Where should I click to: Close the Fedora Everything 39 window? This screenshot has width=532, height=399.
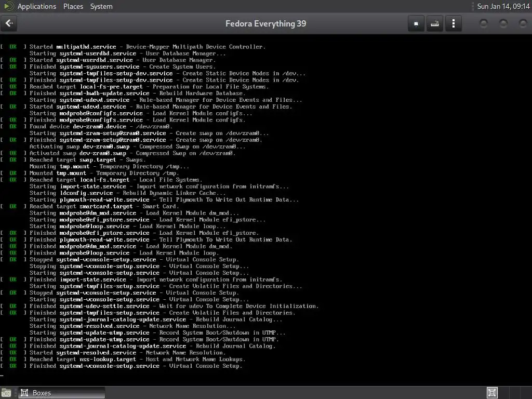pos(523,23)
